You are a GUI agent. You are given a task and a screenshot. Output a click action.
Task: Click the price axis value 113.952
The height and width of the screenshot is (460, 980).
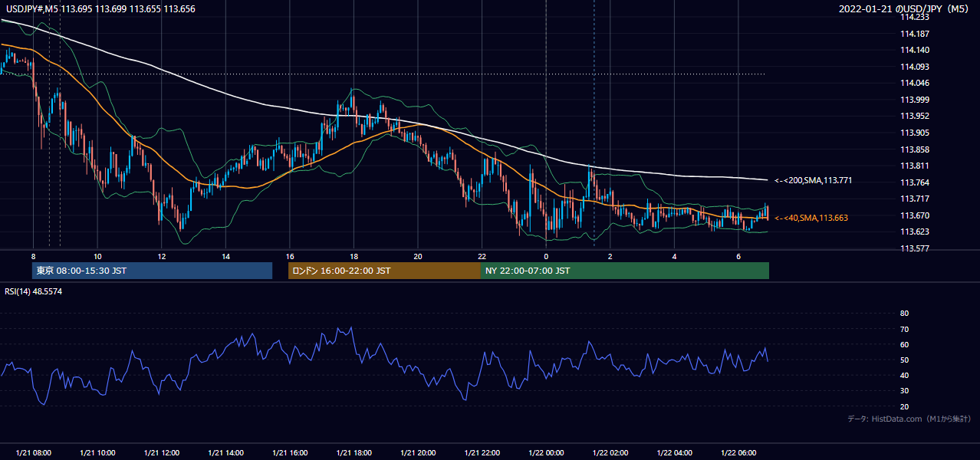pyautogui.click(x=914, y=117)
